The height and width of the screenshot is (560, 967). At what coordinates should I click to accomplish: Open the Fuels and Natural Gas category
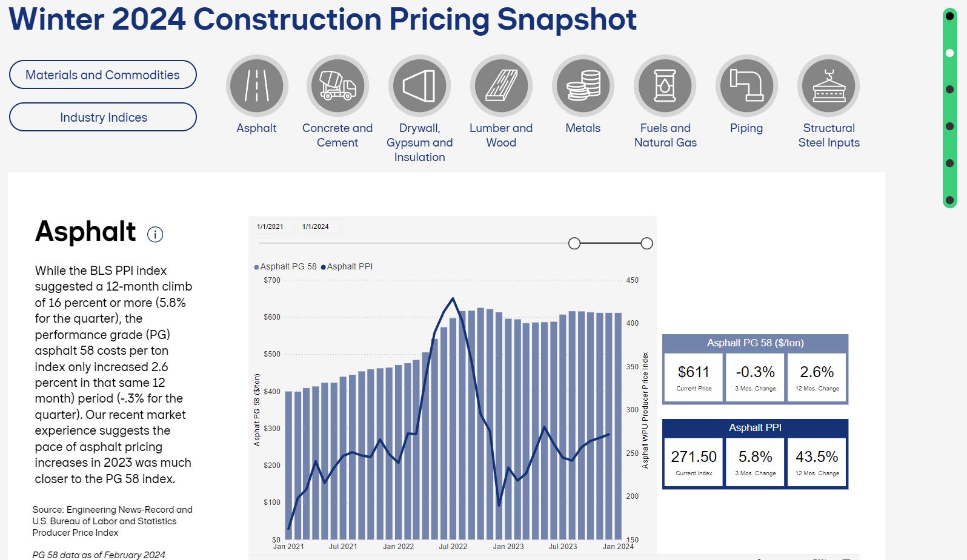(665, 85)
